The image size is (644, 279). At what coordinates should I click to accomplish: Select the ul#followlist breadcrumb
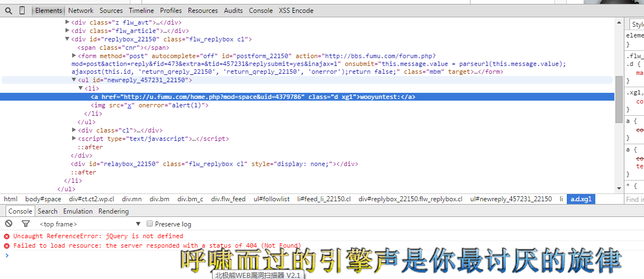point(271,199)
